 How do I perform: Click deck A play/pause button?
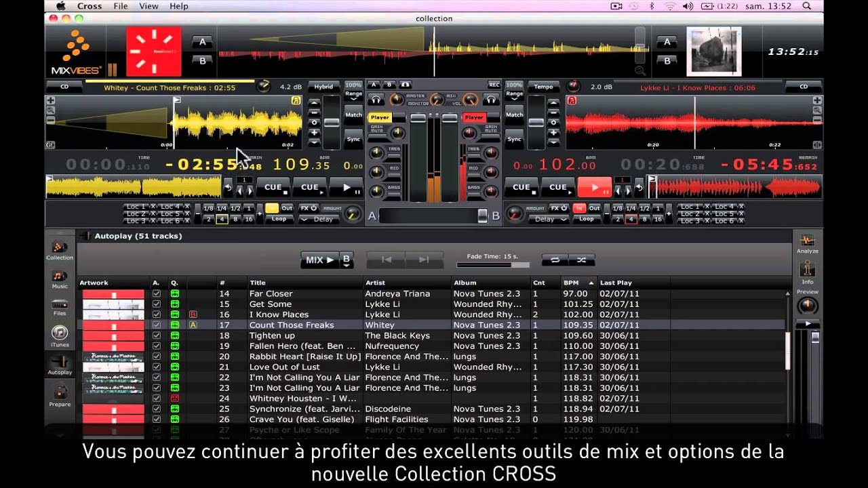(348, 187)
